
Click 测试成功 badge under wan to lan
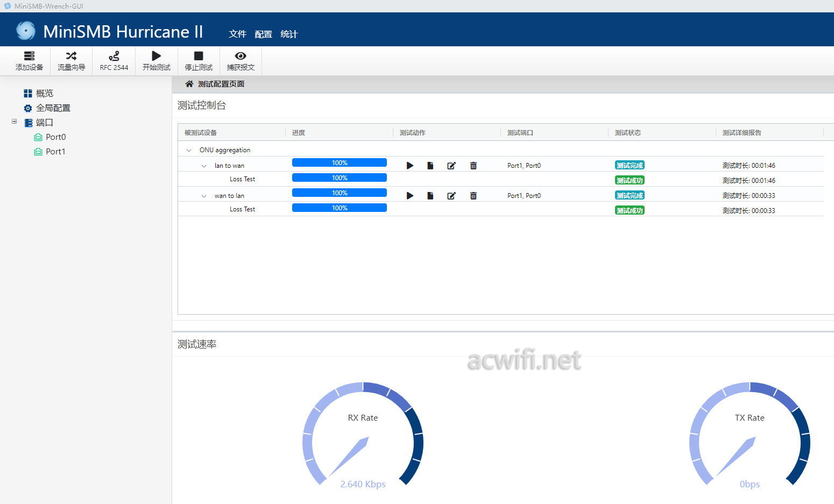(x=630, y=210)
